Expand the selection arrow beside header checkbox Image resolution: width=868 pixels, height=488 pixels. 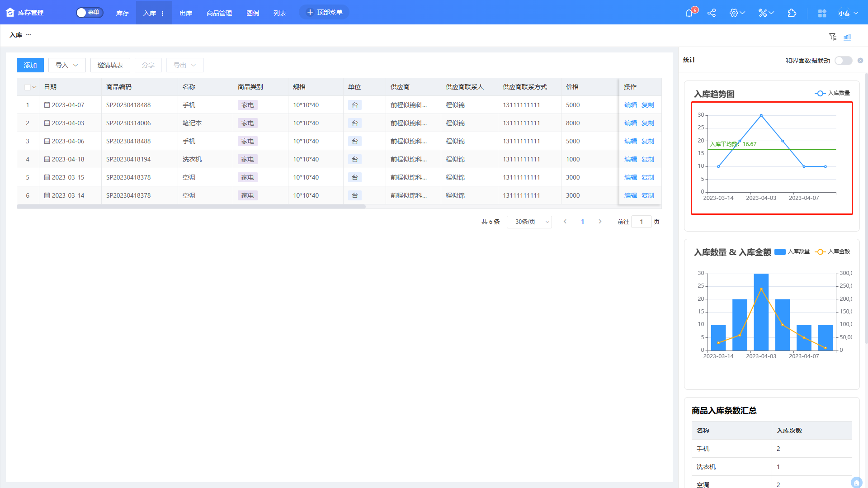[x=34, y=87]
